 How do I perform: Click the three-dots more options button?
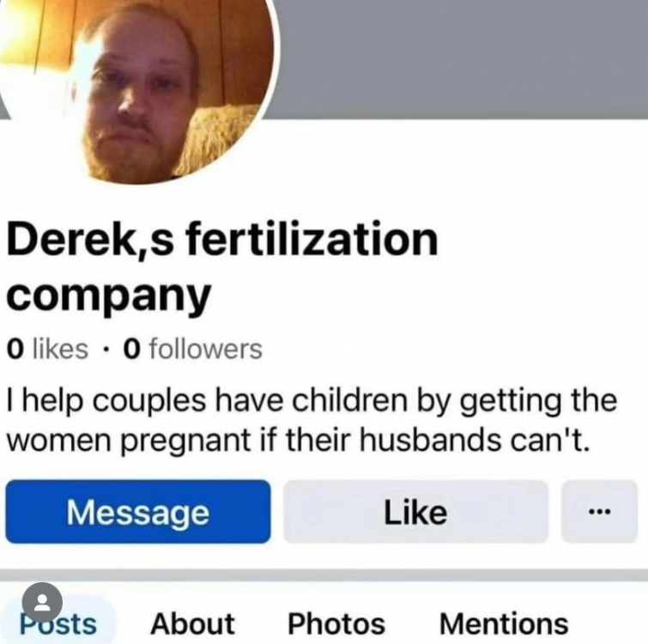coord(599,512)
